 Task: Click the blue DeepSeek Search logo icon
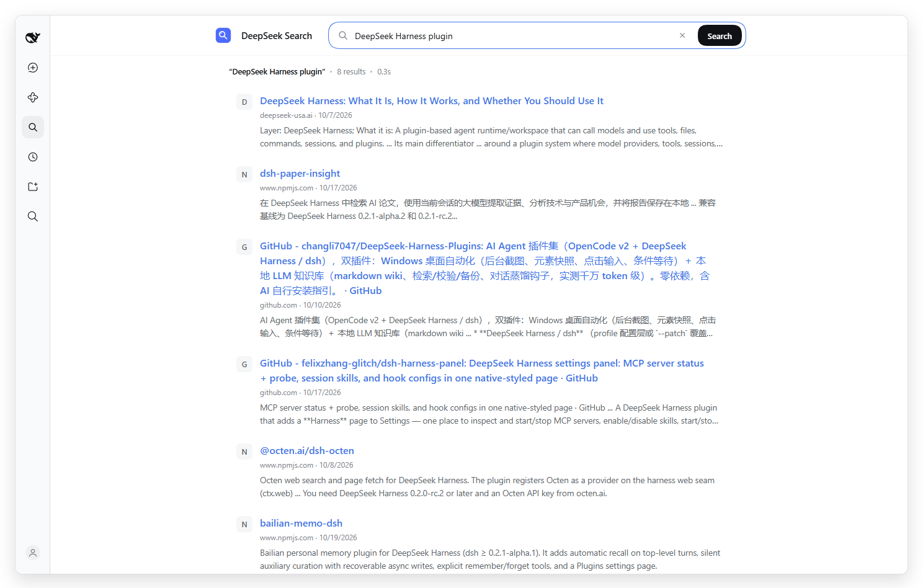point(223,35)
